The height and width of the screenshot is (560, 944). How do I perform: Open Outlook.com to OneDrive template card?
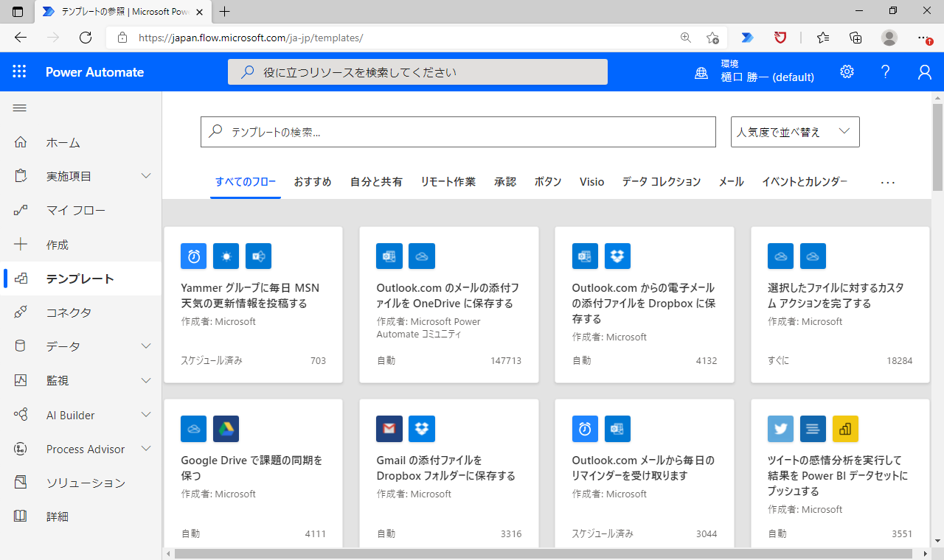(x=449, y=305)
